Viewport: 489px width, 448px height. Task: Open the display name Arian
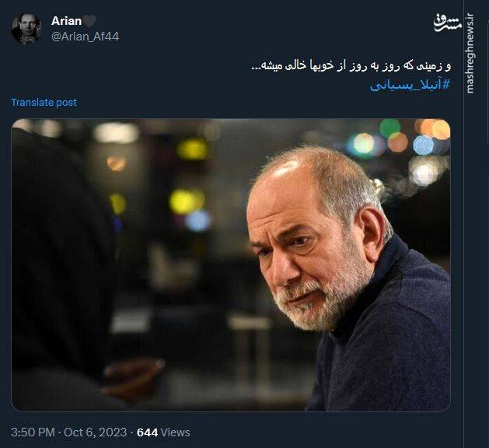point(66,21)
